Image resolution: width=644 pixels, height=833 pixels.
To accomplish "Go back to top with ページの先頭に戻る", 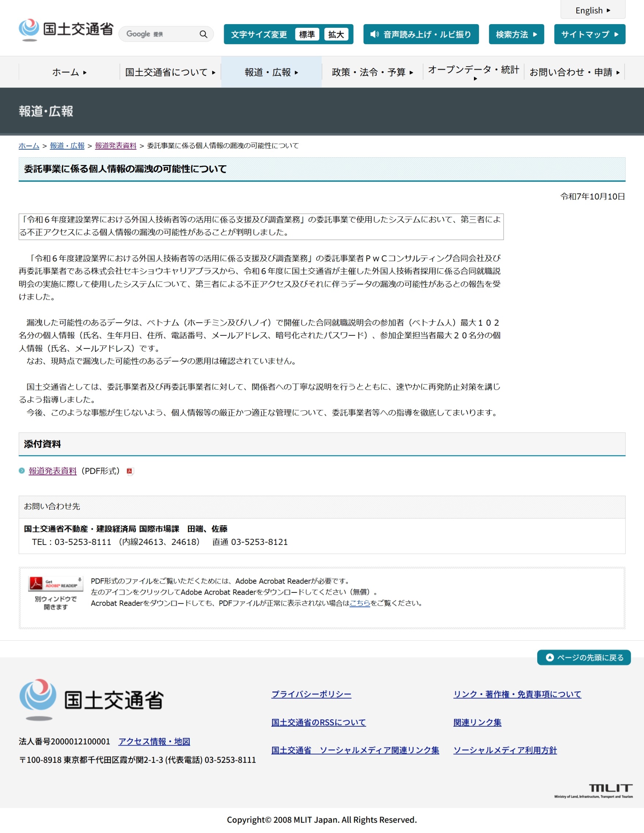I will coord(583,657).
